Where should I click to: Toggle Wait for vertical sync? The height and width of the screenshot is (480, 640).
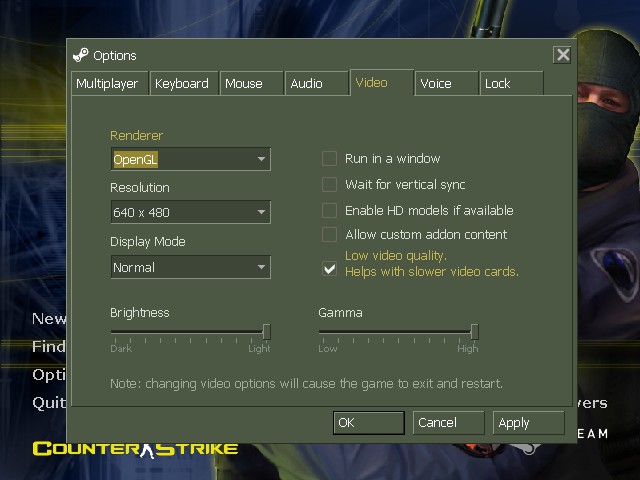click(x=329, y=184)
